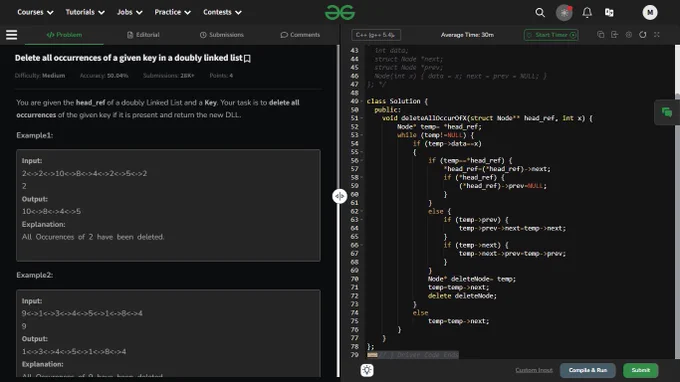The height and width of the screenshot is (382, 680).
Task: Open the C++ language selector
Action: (376, 35)
